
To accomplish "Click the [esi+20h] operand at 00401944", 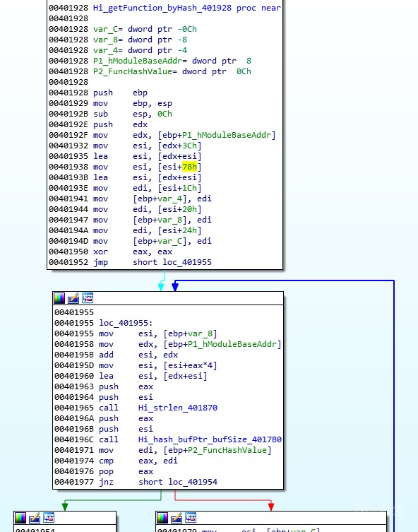I will point(179,209).
